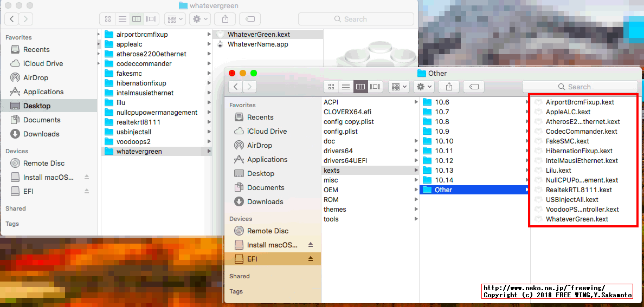
Task: Switch whatevergreen window to list view
Action: (122, 19)
